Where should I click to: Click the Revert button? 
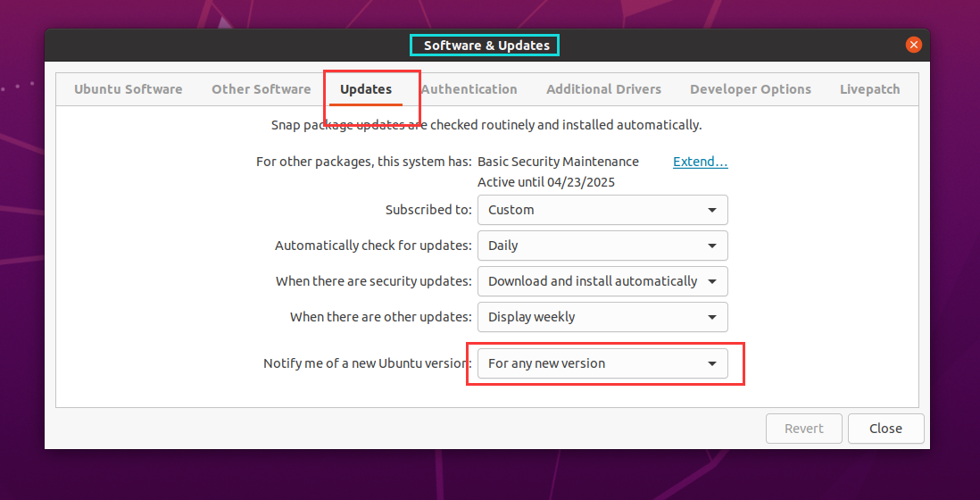tap(804, 429)
